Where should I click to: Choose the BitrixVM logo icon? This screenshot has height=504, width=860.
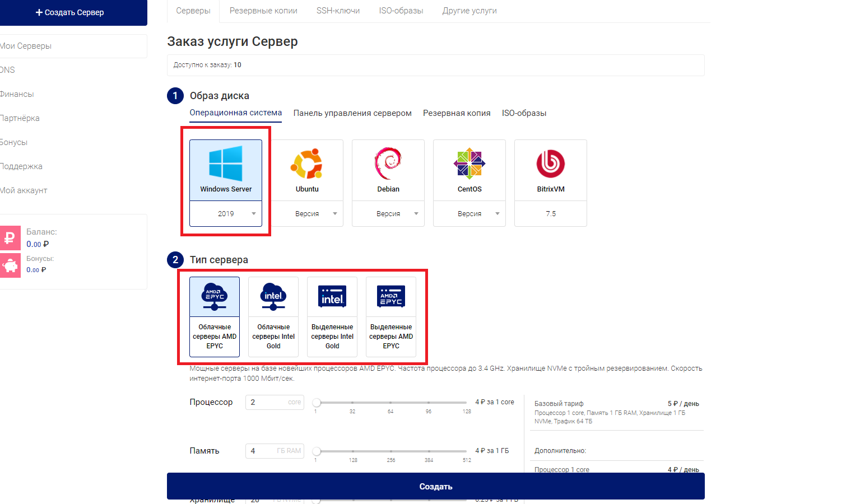(551, 164)
